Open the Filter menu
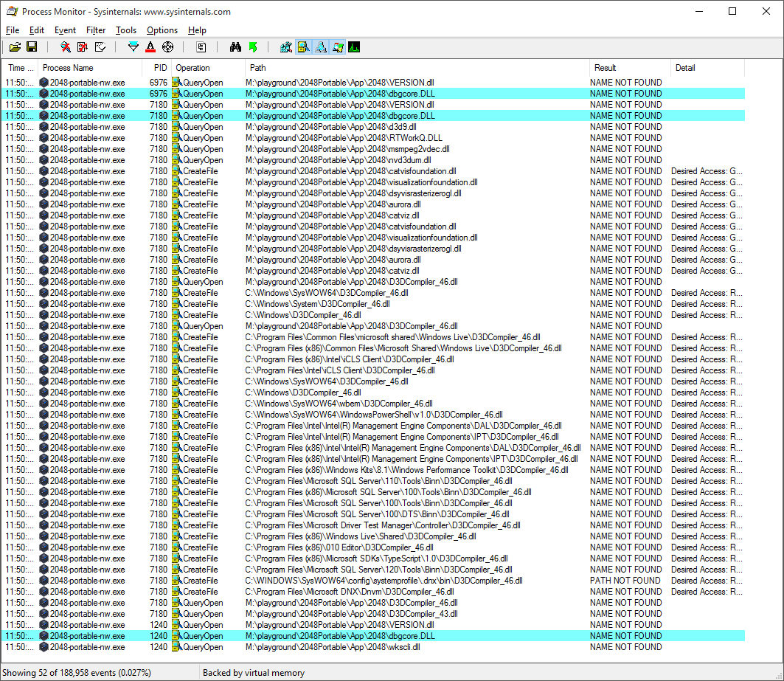 pyautogui.click(x=95, y=30)
